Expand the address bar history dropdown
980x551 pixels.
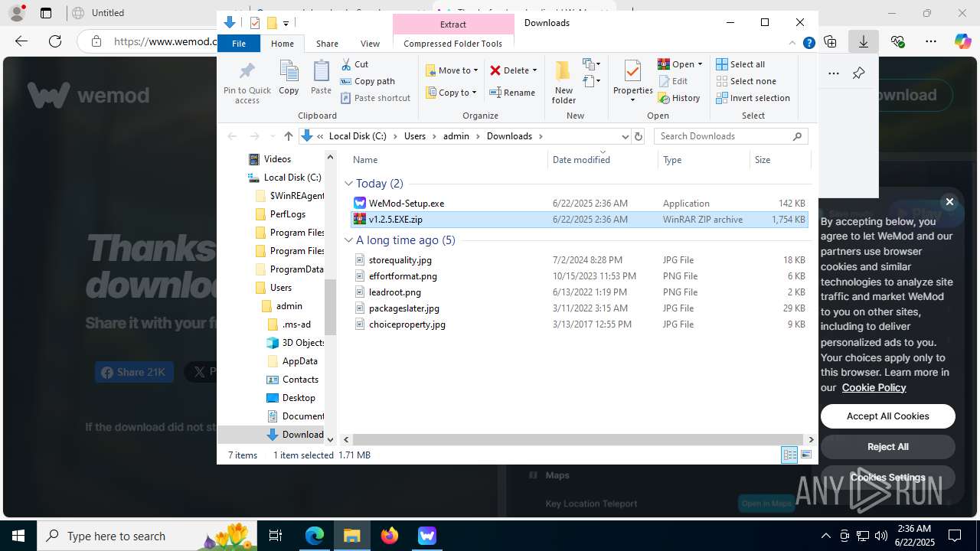[625, 136]
